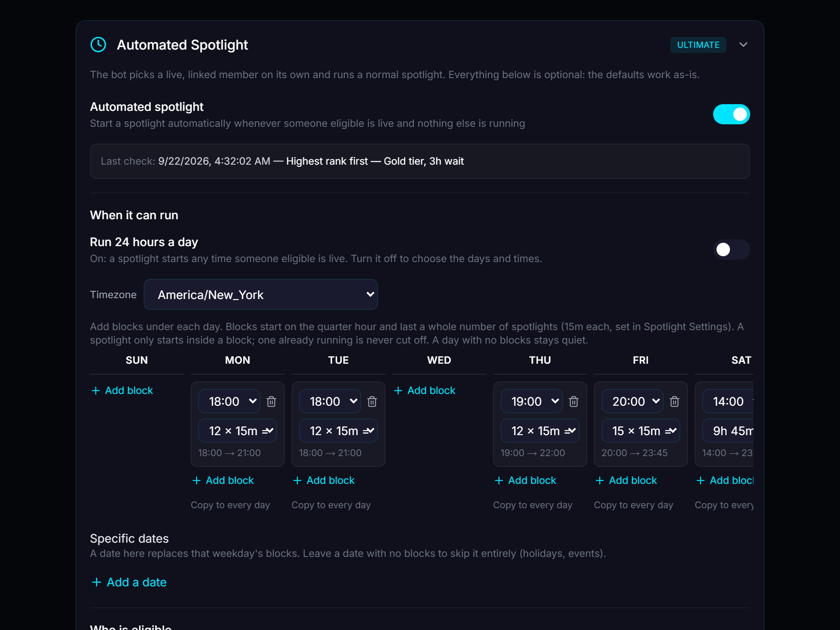Click the SUN column header
The width and height of the screenshot is (840, 630).
coord(136,360)
